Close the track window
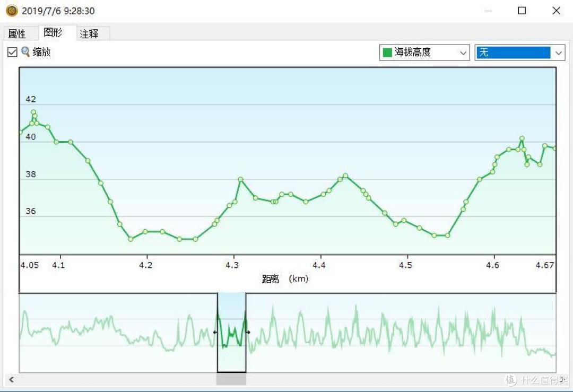This screenshot has height=392, width=573. 556,11
